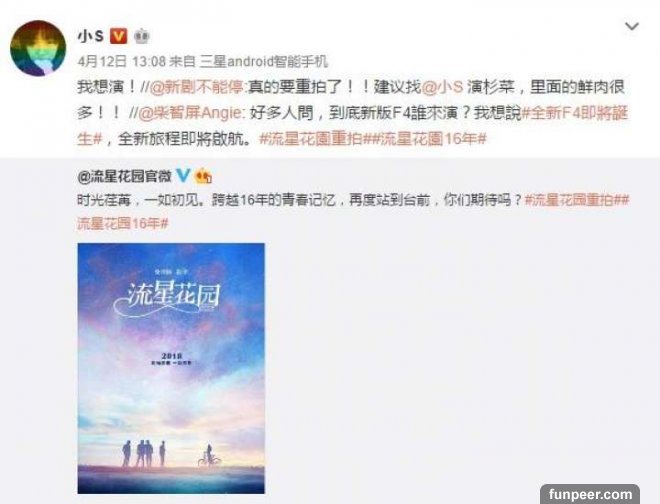660x504 pixels.
Task: Open the @柴智屏Angie mention link
Action: (190, 113)
